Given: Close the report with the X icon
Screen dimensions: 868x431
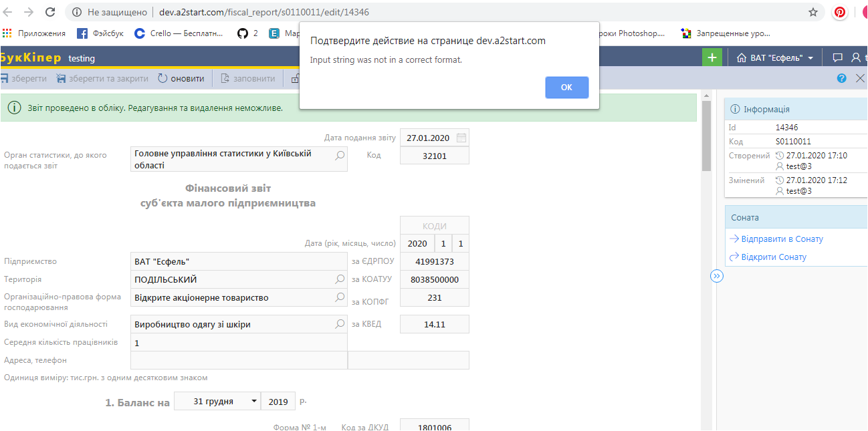Looking at the screenshot, I should tap(861, 78).
